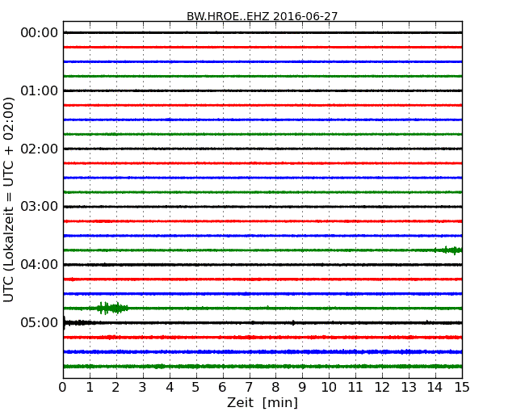This screenshot has height=420, width=525.
Task: Click the 02:00 y-axis tick label
Action: coord(40,149)
